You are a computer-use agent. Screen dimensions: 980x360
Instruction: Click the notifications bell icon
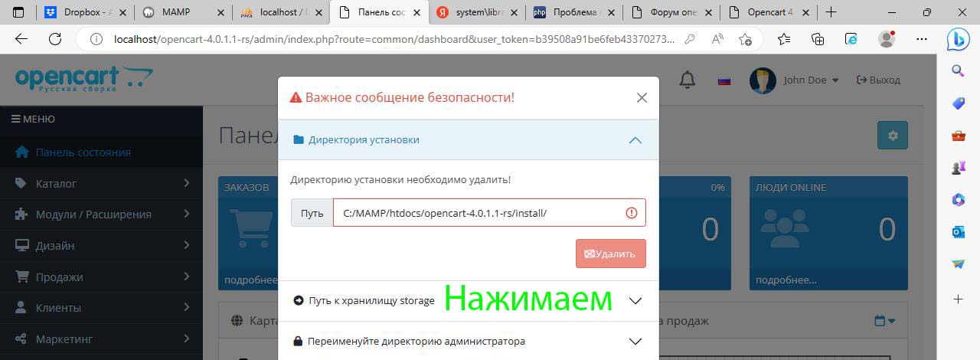point(688,80)
